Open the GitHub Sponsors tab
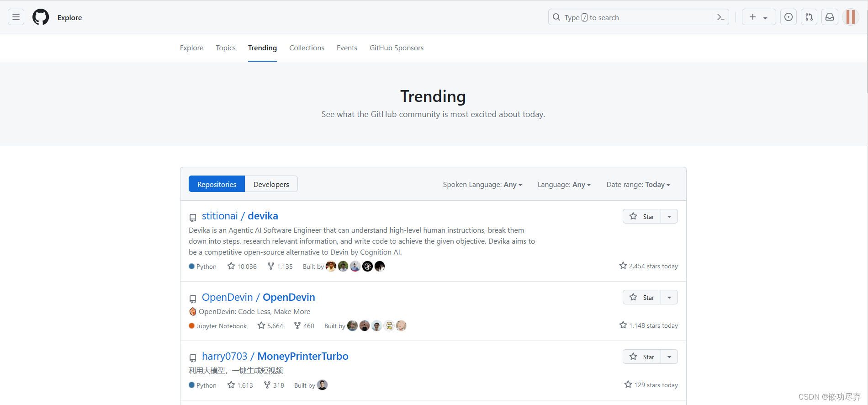This screenshot has width=868, height=405. click(397, 48)
